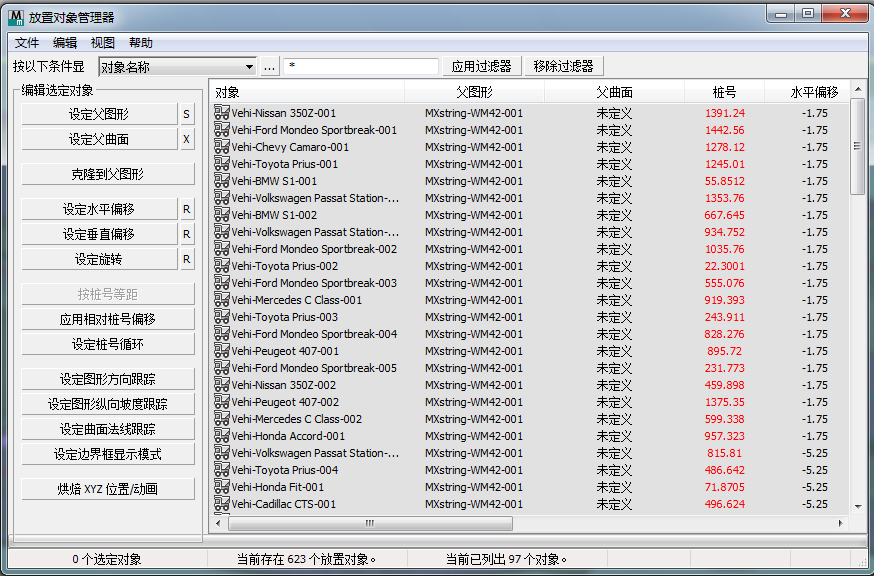The width and height of the screenshot is (874, 576).
Task: Click the icon beside Vehi-Toyota Prius-003
Action: (221, 317)
